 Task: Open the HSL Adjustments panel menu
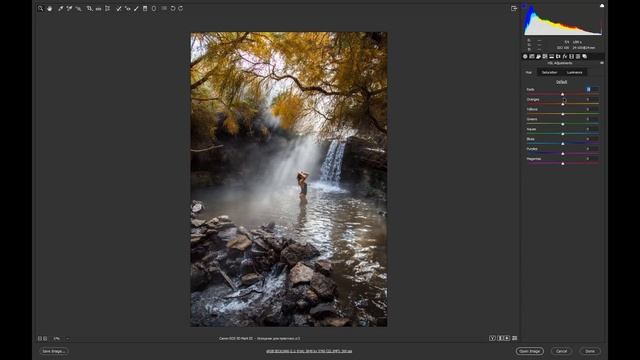602,63
